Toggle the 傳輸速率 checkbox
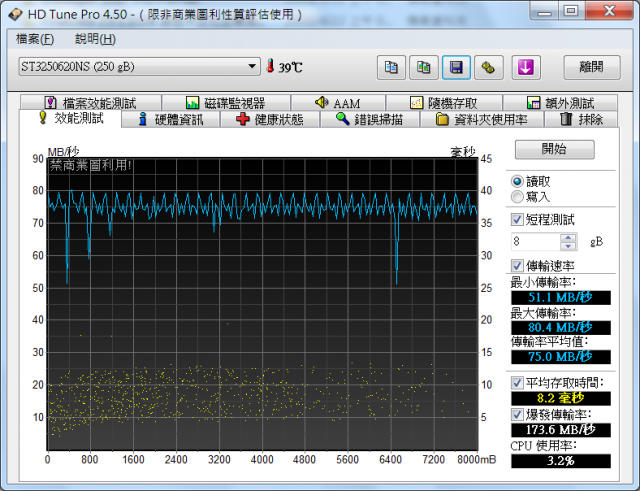The image size is (640, 491). (517, 266)
